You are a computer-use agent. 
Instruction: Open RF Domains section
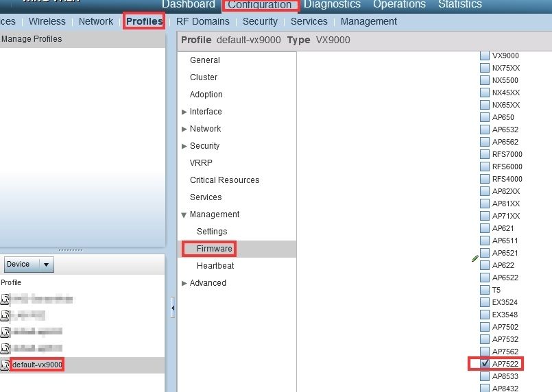click(203, 21)
